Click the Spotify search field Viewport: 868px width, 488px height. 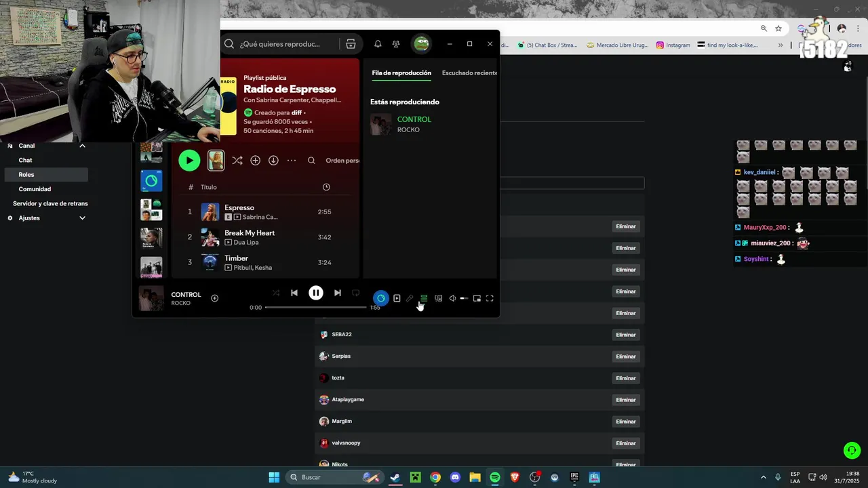[280, 44]
